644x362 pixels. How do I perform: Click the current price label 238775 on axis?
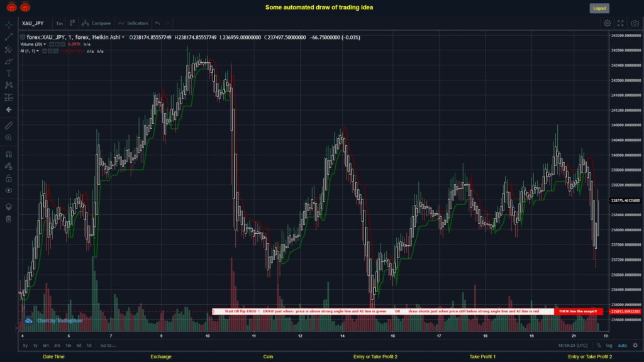[x=625, y=200]
